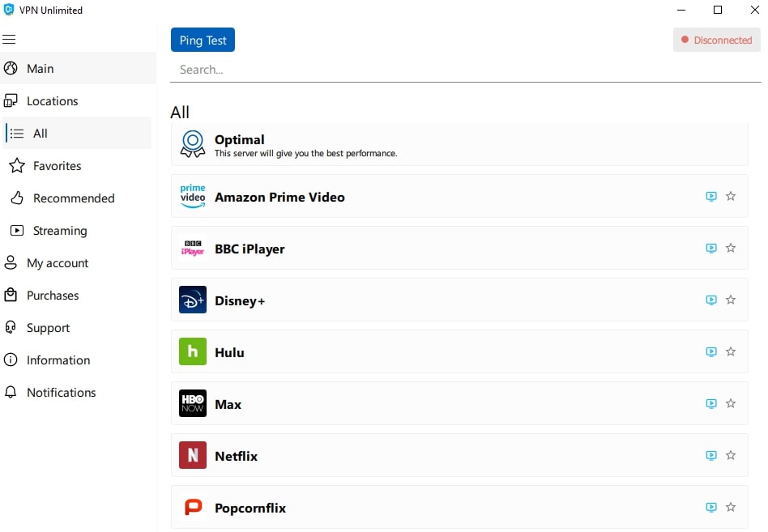Select the BBC iPlayer server name
The width and height of the screenshot is (768, 532).
click(250, 249)
